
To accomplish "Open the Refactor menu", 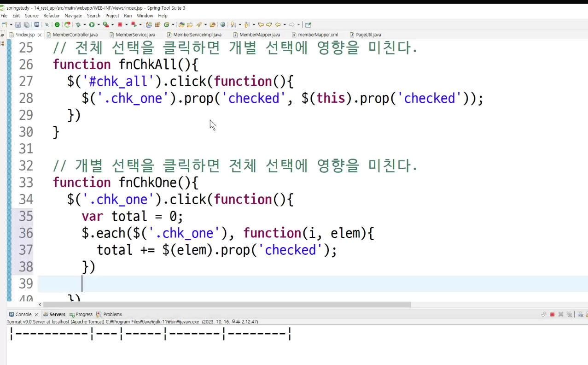I will (52, 16).
